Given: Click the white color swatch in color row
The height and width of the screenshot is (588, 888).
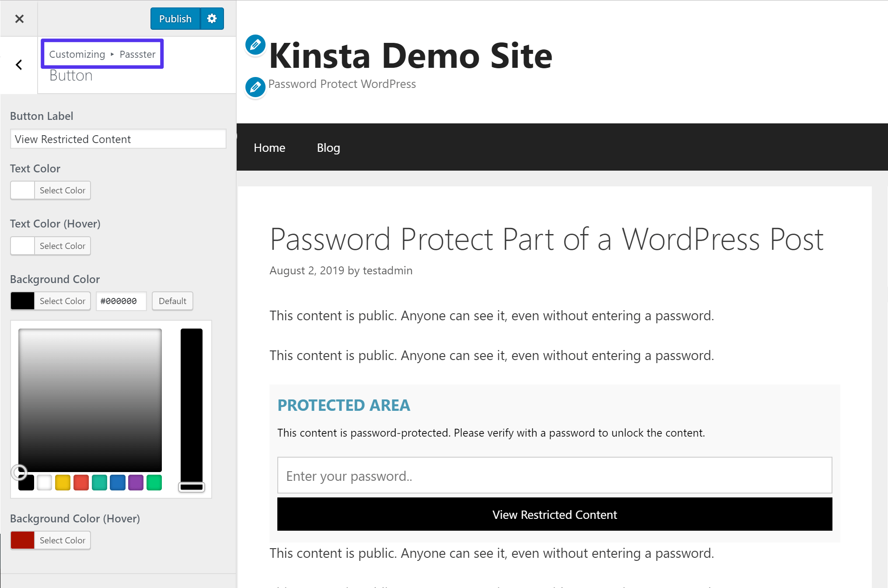Looking at the screenshot, I should (x=43, y=482).
